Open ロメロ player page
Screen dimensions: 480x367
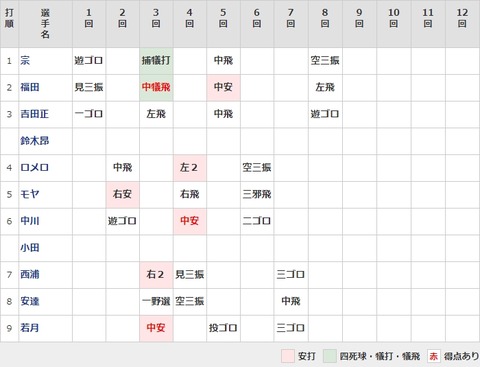point(34,167)
